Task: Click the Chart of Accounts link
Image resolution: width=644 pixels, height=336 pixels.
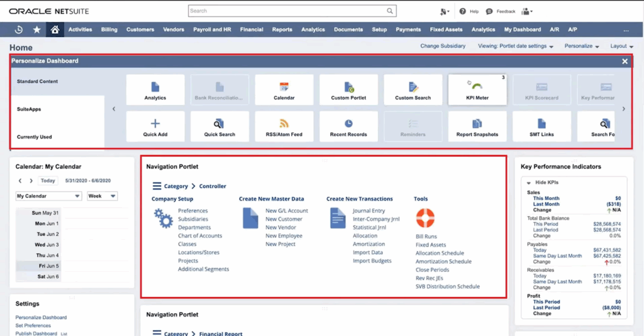Action: click(x=200, y=236)
